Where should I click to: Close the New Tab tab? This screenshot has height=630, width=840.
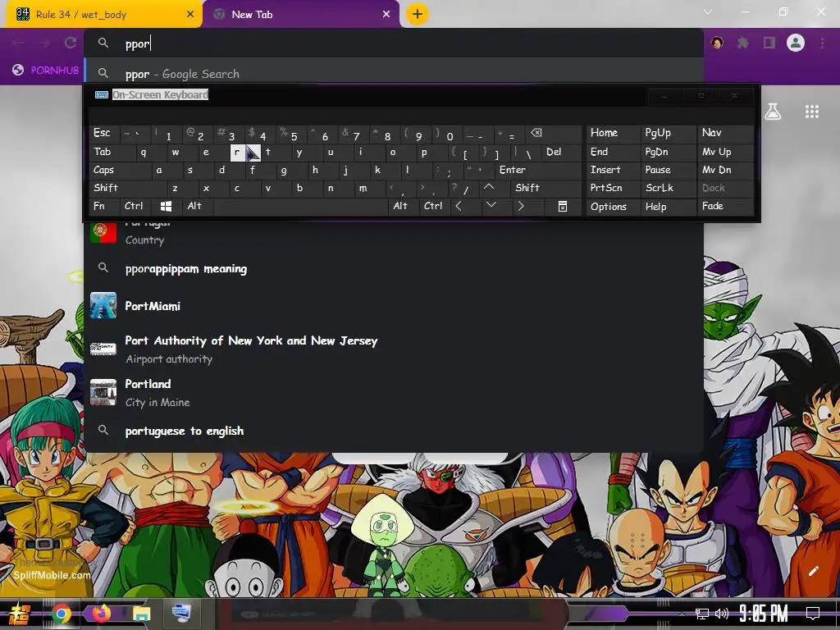click(386, 15)
